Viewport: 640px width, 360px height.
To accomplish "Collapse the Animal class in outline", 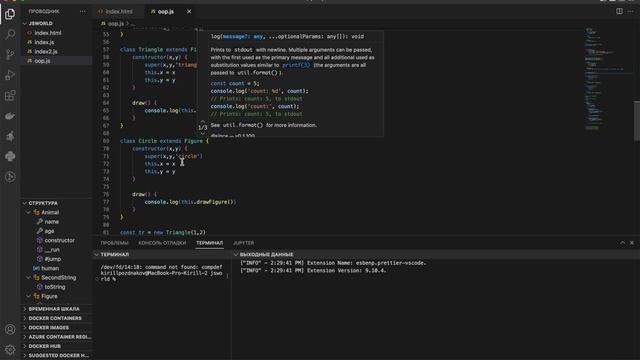I will tap(29, 212).
